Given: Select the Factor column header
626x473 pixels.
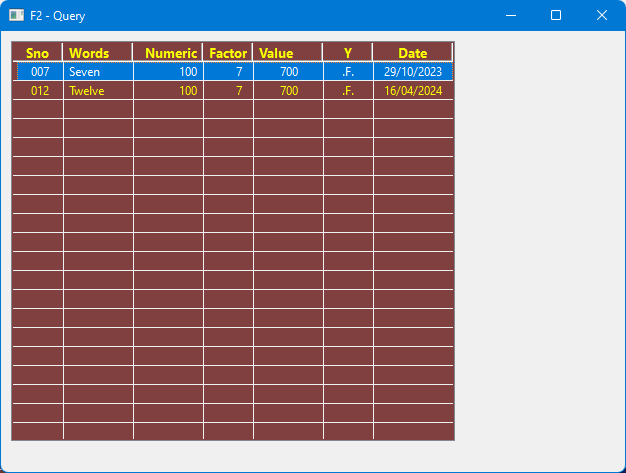Looking at the screenshot, I should pos(228,53).
